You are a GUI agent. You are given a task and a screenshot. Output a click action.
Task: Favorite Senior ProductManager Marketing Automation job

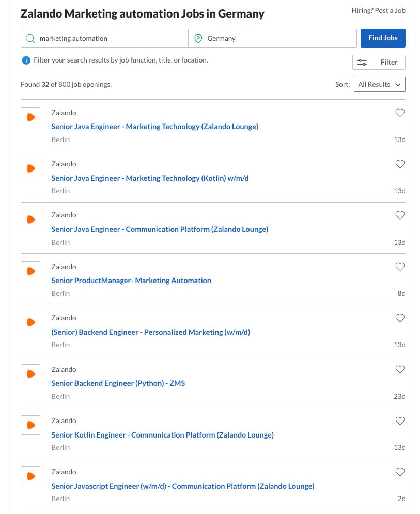pyautogui.click(x=400, y=267)
